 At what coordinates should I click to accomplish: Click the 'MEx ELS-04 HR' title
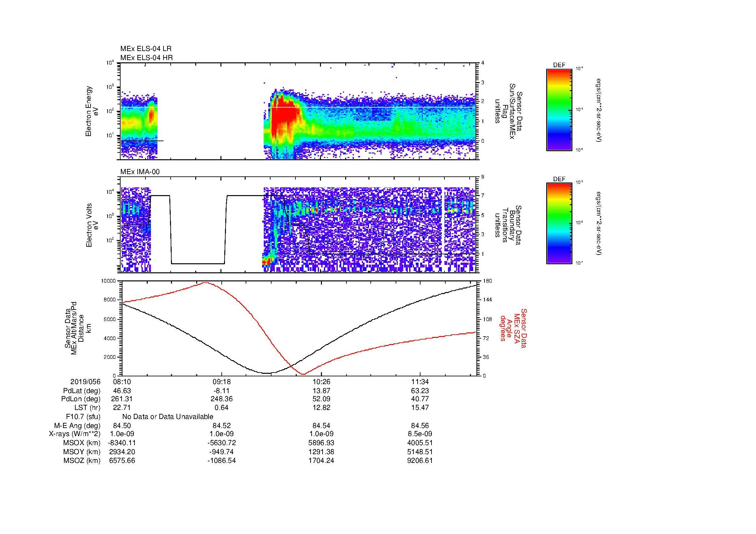(146, 58)
